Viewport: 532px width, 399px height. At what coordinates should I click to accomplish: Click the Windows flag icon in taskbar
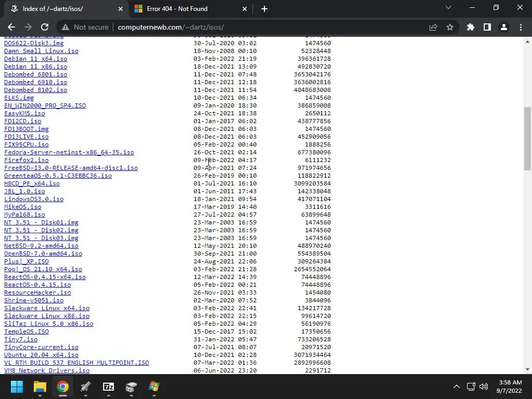pyautogui.click(x=154, y=387)
